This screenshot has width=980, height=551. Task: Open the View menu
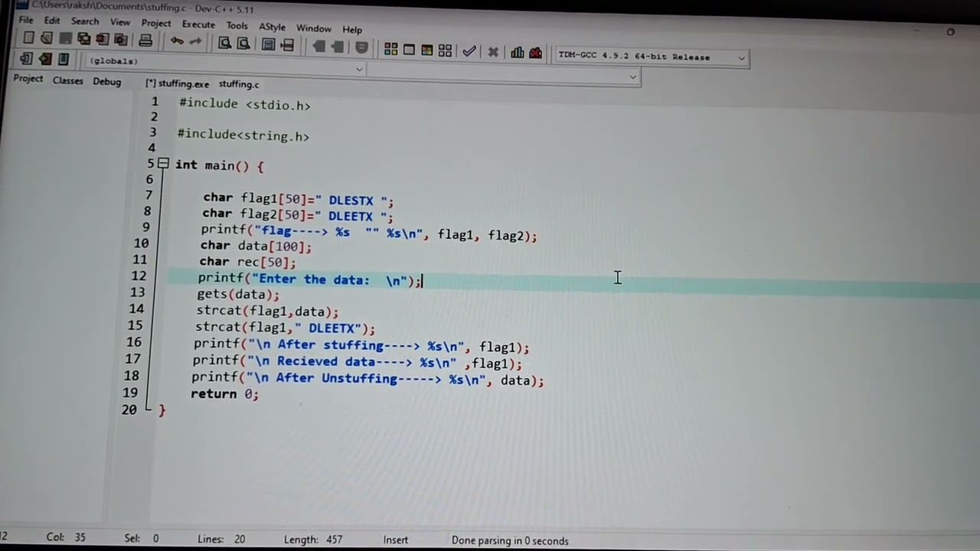[120, 22]
